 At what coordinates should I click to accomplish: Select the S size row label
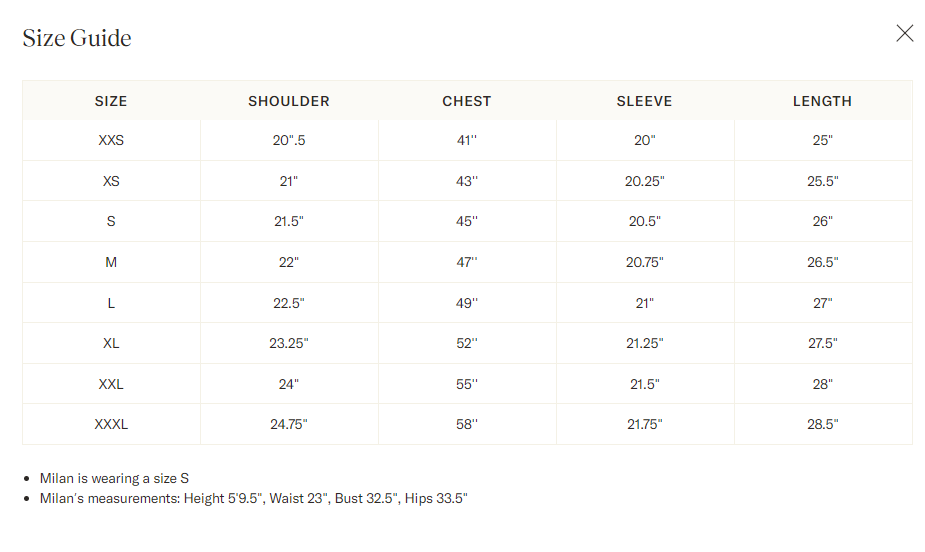(x=111, y=221)
